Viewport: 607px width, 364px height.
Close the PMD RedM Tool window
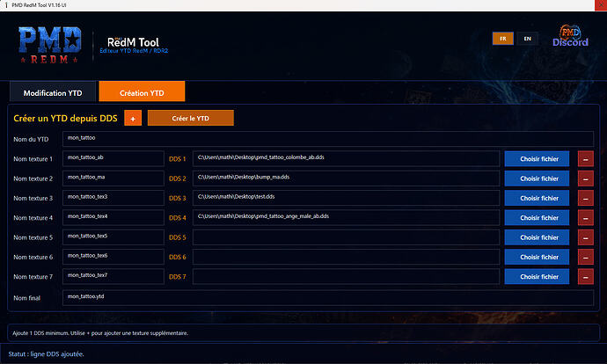[601, 5]
